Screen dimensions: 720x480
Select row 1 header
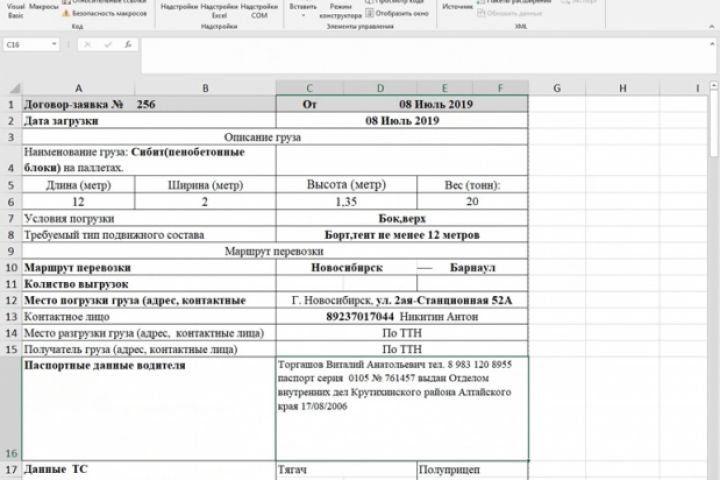pyautogui.click(x=11, y=104)
